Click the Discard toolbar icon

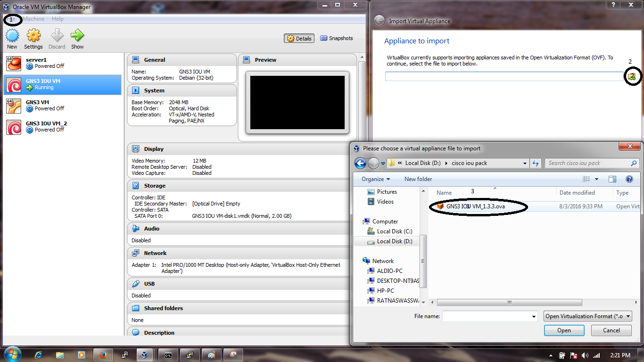click(x=57, y=35)
